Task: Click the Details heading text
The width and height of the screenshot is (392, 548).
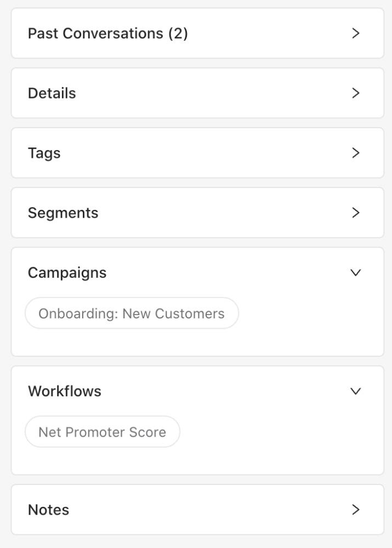Action: (x=52, y=93)
